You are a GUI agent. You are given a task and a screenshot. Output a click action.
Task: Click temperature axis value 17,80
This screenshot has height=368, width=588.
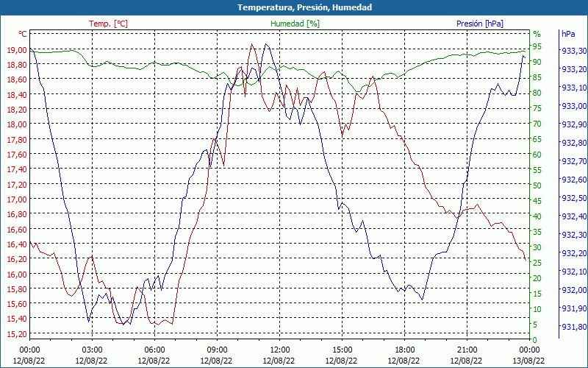tap(17, 140)
